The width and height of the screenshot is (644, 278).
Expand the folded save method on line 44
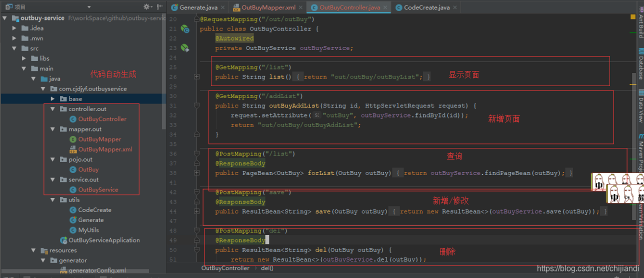click(x=196, y=211)
